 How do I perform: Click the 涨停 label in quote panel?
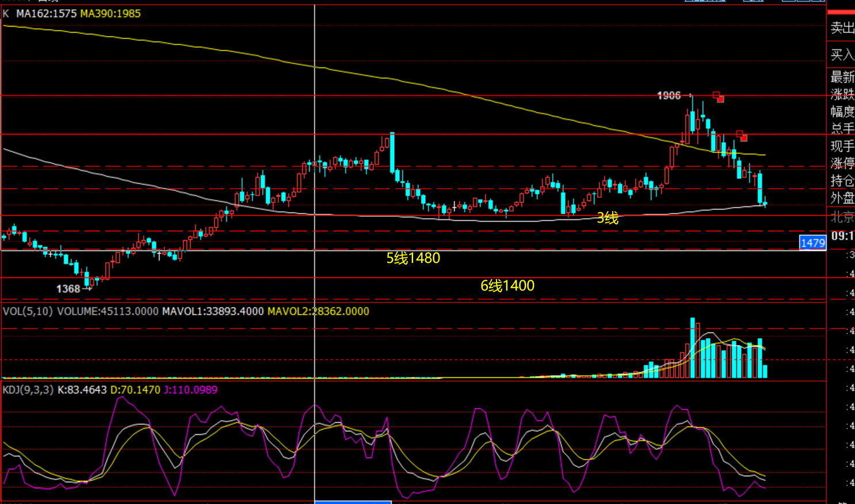click(842, 163)
